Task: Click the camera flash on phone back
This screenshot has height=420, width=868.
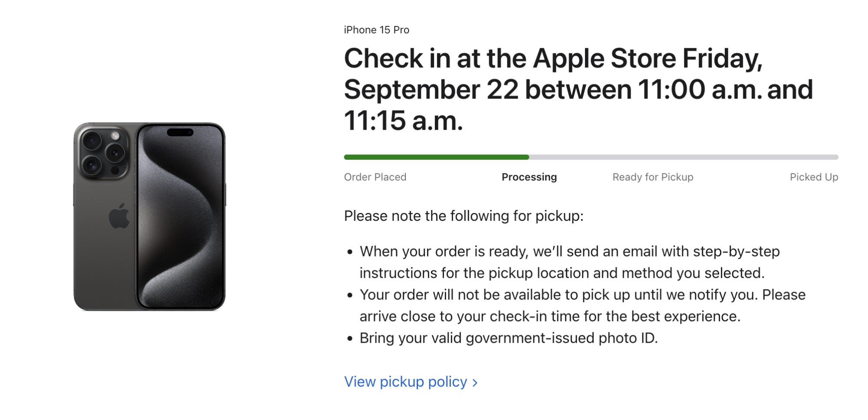Action: [x=115, y=136]
